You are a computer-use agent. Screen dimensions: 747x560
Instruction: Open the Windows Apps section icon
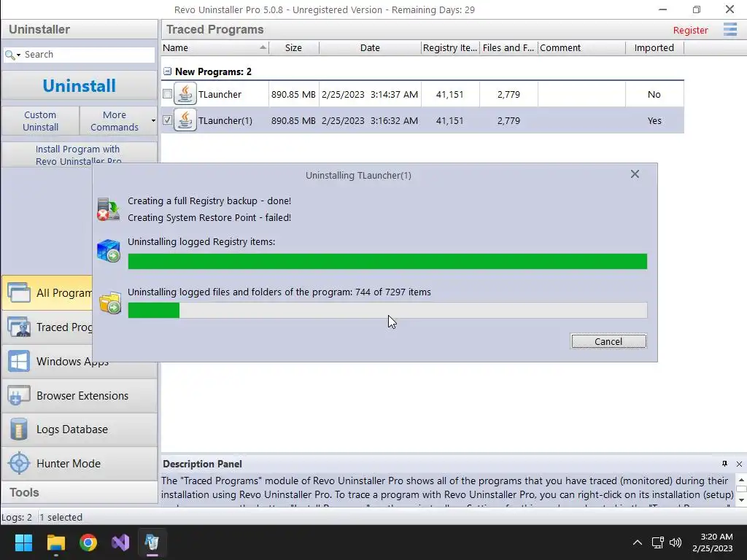19,361
